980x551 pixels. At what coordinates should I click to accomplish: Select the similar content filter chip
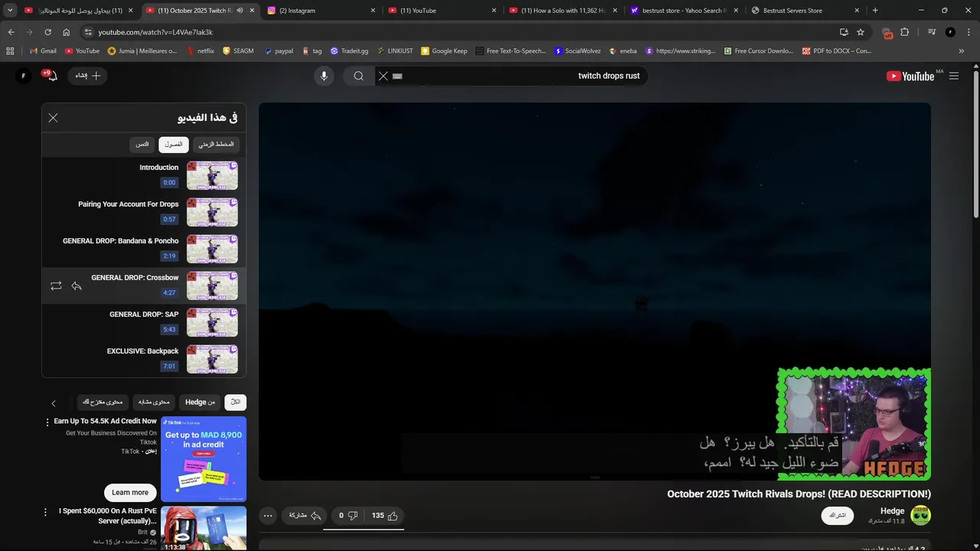154,403
